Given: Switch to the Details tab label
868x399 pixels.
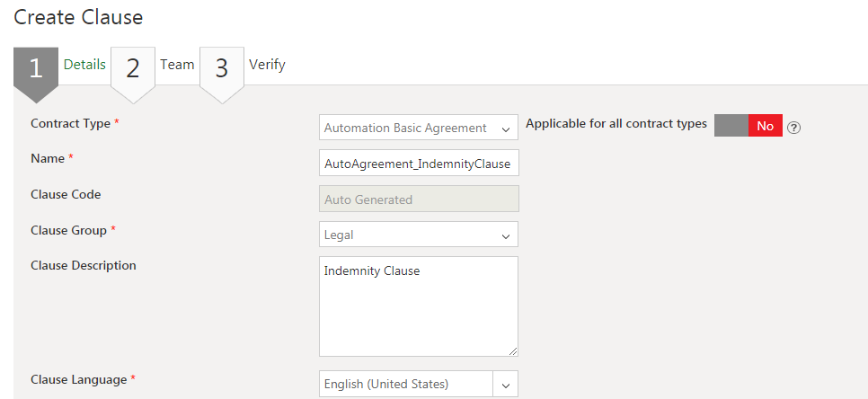Looking at the screenshot, I should pos(84,65).
